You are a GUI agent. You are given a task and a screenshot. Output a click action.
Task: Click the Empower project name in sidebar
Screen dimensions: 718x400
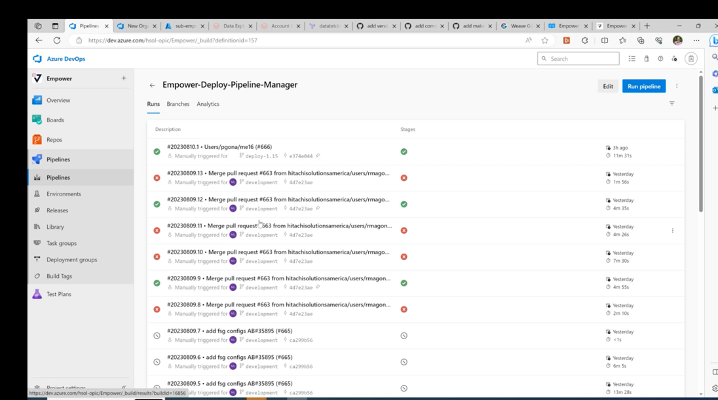[59, 79]
